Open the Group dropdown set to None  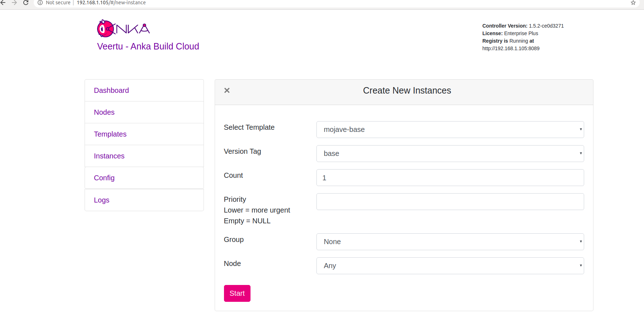(x=450, y=242)
